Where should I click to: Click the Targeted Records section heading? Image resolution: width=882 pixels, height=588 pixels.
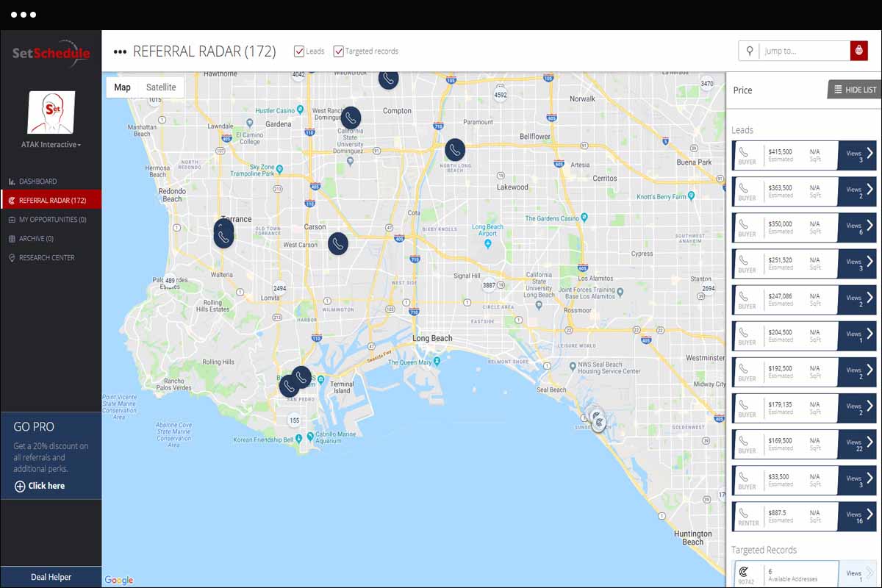[x=764, y=550]
